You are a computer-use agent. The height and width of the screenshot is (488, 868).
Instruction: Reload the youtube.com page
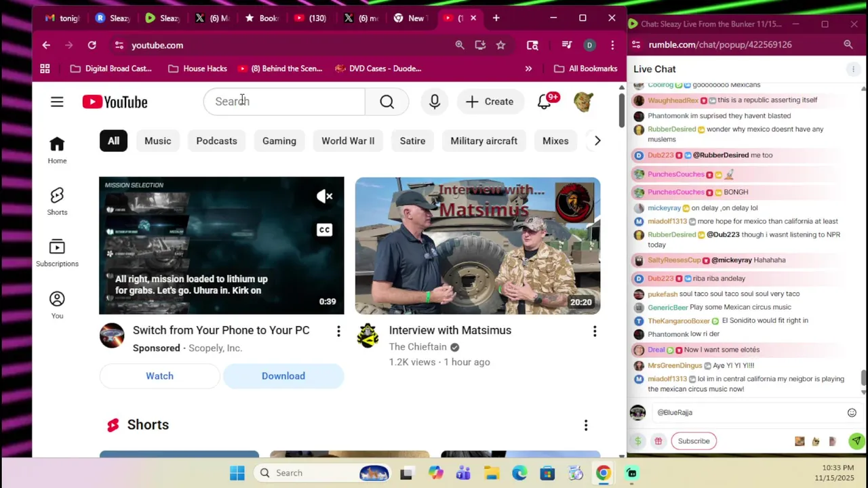pos(92,45)
